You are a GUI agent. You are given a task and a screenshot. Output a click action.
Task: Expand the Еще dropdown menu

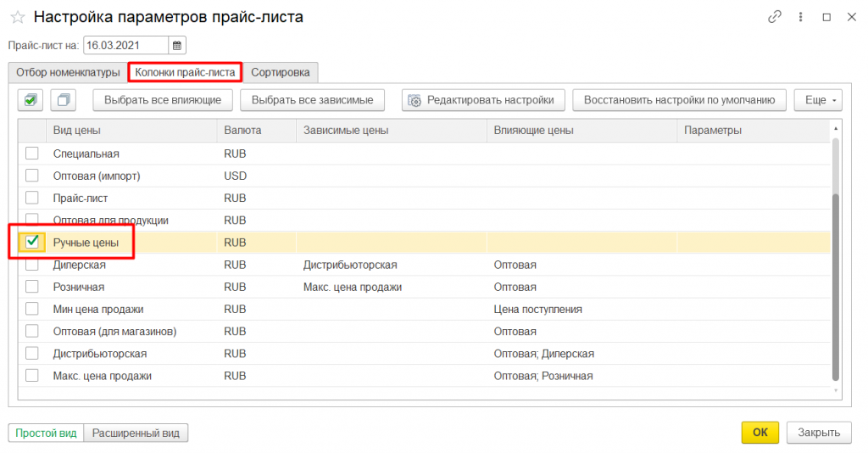(818, 100)
